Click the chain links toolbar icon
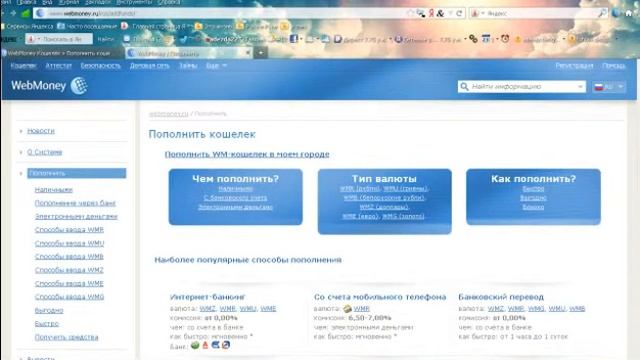This screenshot has width=640, height=360. pyautogui.click(x=473, y=39)
